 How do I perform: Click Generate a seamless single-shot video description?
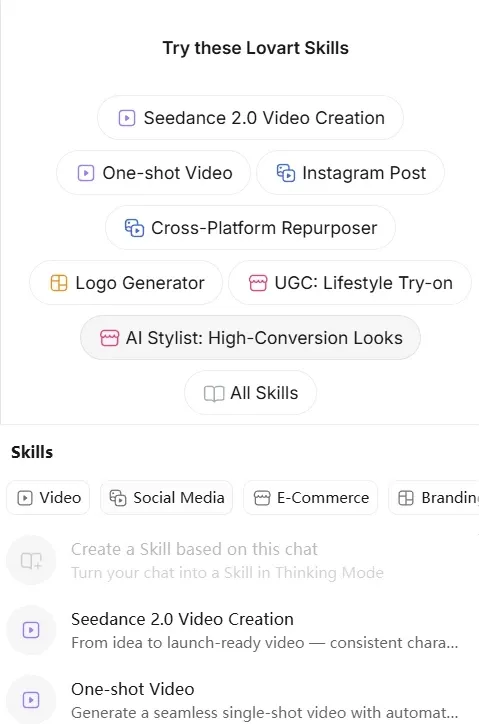point(265,712)
